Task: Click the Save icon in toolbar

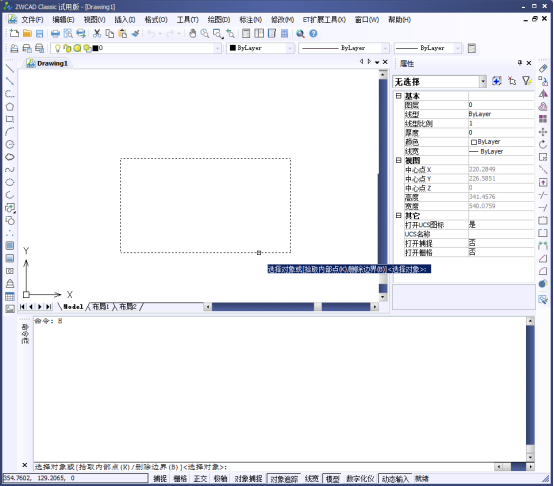Action: click(40, 34)
